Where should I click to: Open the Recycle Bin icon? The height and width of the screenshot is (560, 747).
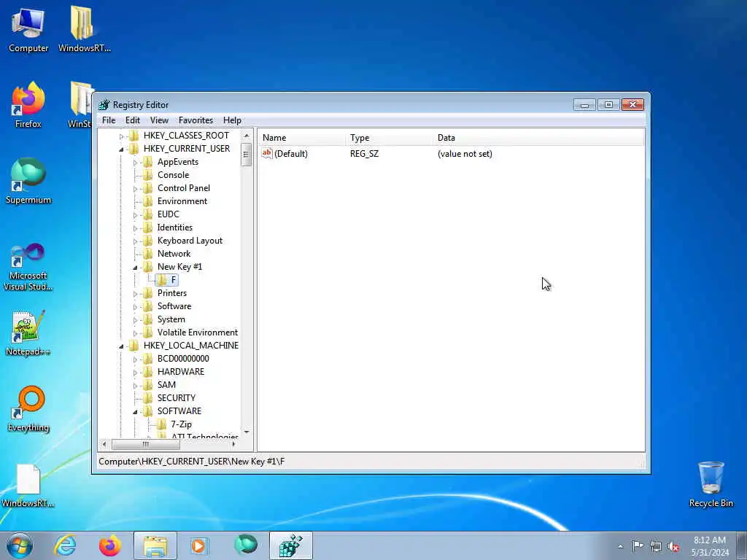pos(711,484)
